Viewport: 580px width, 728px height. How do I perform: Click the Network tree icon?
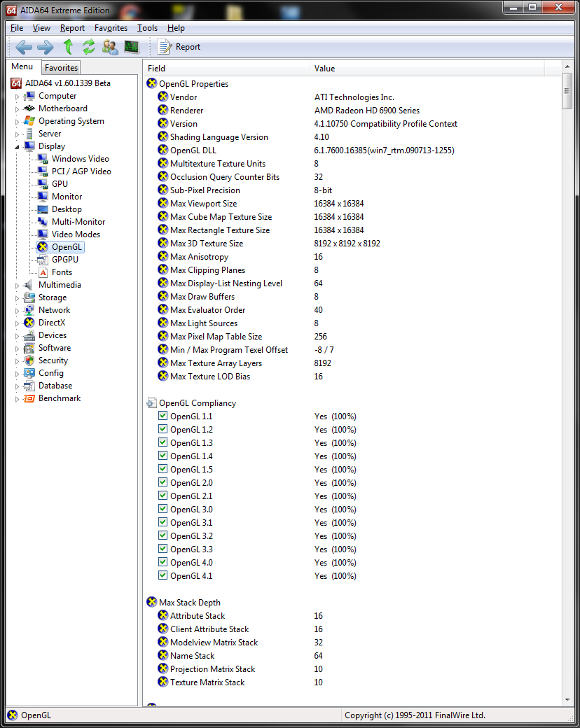(29, 309)
